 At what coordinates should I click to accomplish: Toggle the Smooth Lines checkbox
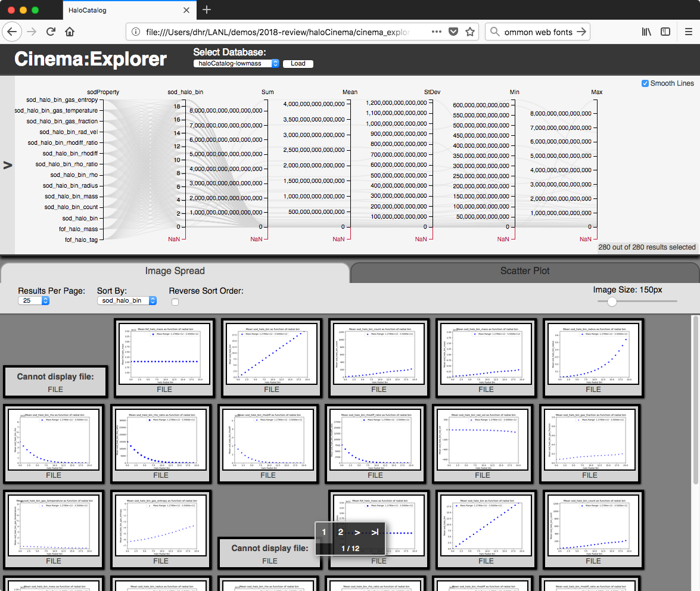click(x=645, y=83)
